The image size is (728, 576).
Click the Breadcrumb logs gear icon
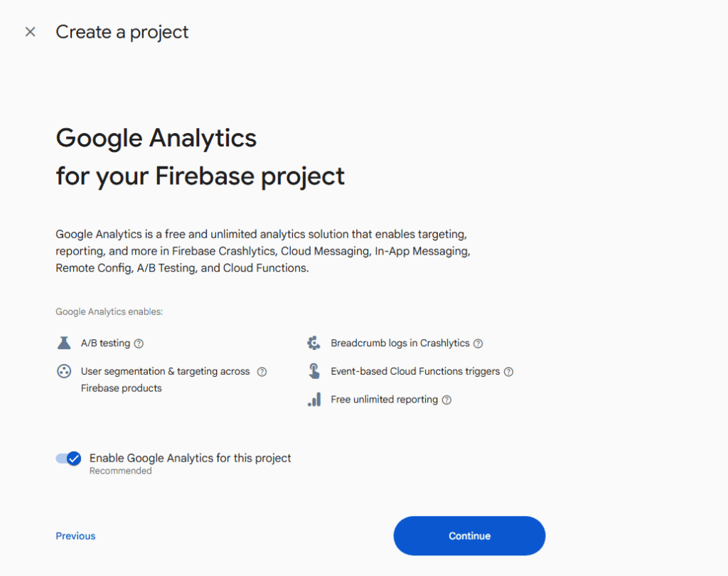click(x=314, y=343)
